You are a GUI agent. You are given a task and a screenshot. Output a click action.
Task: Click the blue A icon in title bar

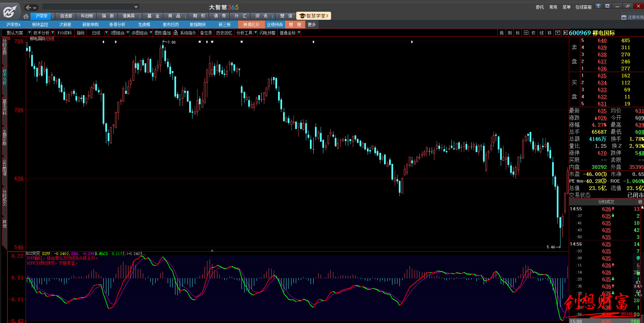click(x=607, y=6)
